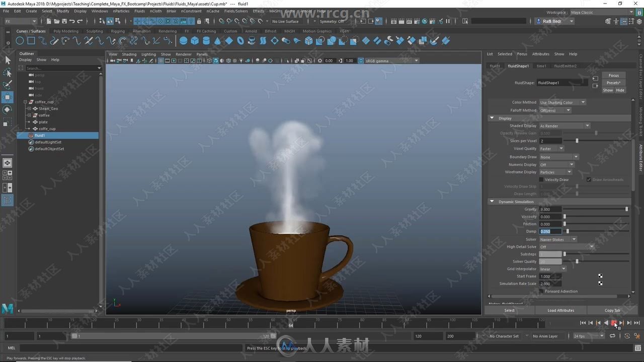Viewport: 644px width, 362px height.
Task: Click the Load Attributes button
Action: (x=560, y=310)
